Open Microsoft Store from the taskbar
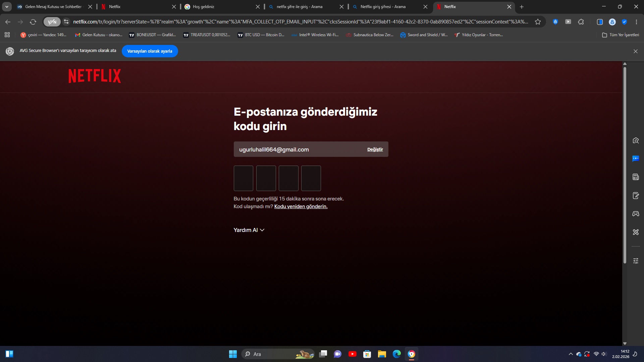The height and width of the screenshot is (362, 644). [x=367, y=354]
